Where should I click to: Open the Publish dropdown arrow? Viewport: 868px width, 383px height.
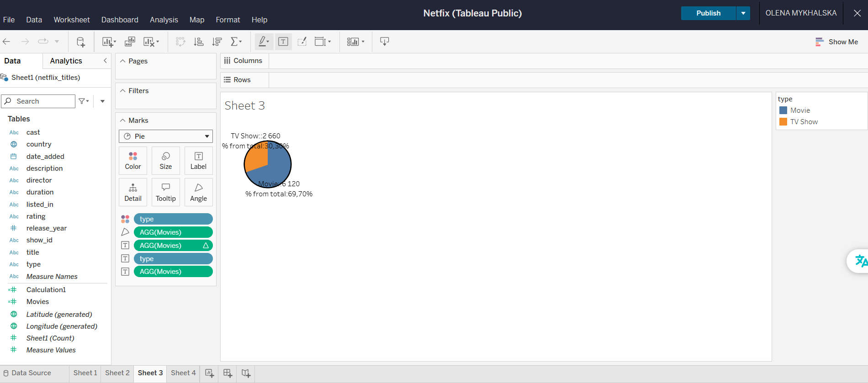click(743, 13)
